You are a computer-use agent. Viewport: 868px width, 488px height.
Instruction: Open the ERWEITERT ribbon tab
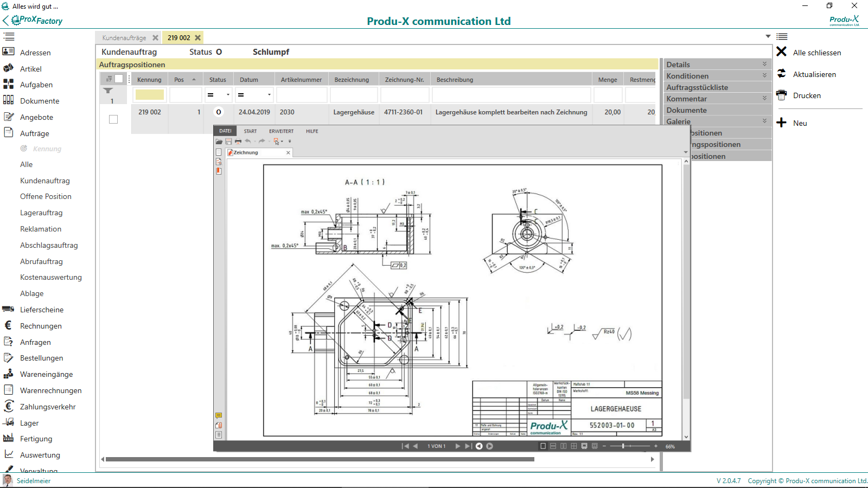[x=281, y=131]
